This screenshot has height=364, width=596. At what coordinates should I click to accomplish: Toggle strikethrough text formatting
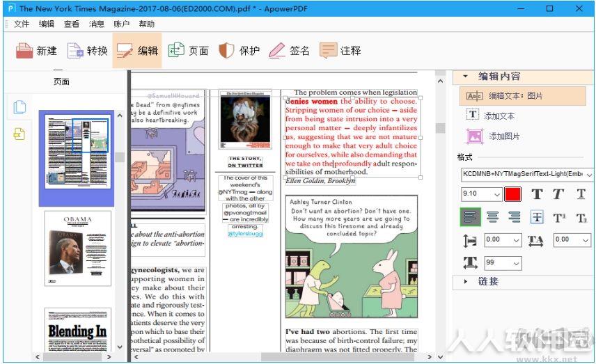click(537, 217)
